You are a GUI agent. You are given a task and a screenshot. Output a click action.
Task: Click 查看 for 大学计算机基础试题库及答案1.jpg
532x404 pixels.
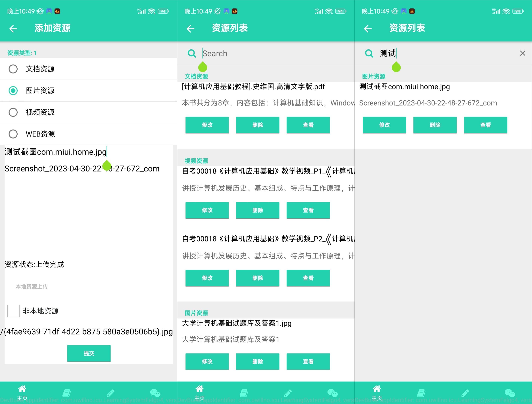pos(308,361)
